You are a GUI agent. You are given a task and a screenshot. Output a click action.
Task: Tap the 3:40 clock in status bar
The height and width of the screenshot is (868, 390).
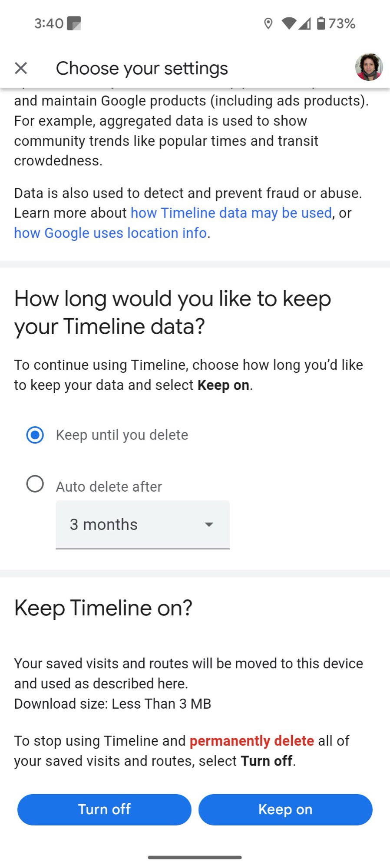click(x=49, y=23)
